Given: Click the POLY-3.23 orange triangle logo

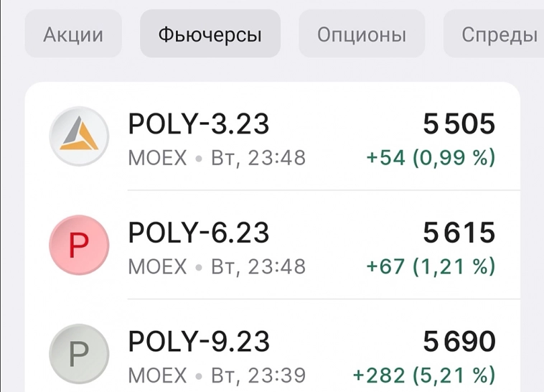Looking at the screenshot, I should [x=78, y=136].
